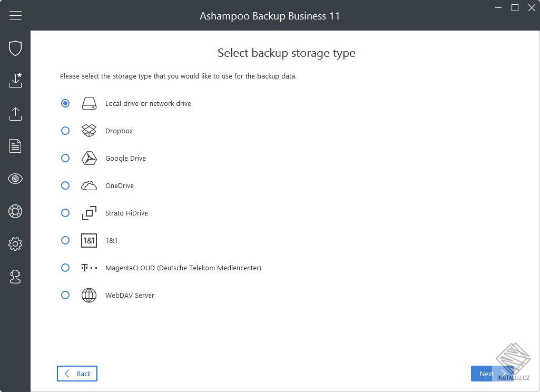Click the user profile icon in sidebar
Screen dimensions: 540x392
coord(15,277)
